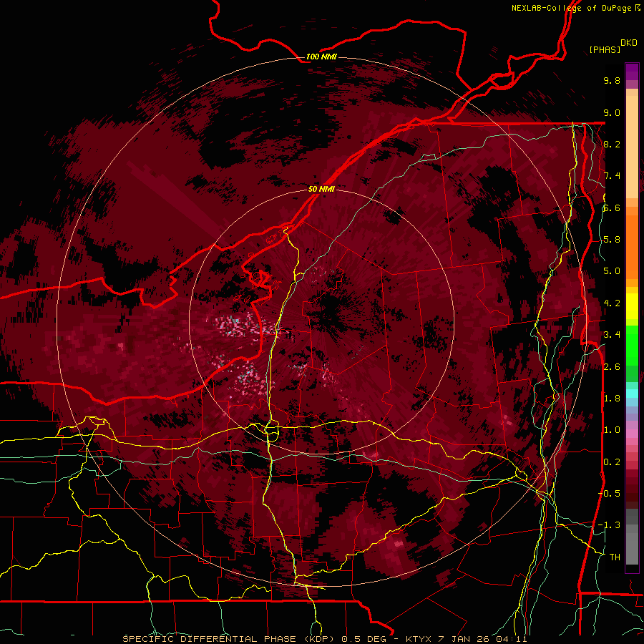
Task: Click the 6.6 scale value
Action: click(612, 208)
